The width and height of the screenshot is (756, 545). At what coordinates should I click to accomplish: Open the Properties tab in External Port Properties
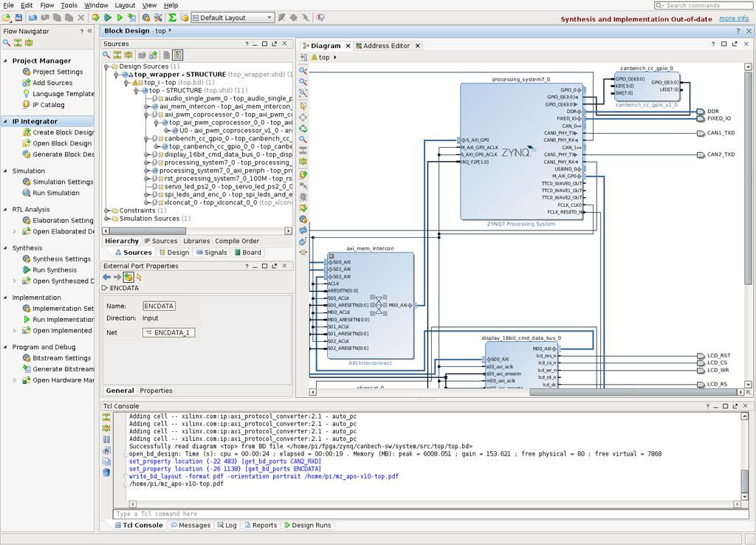156,391
